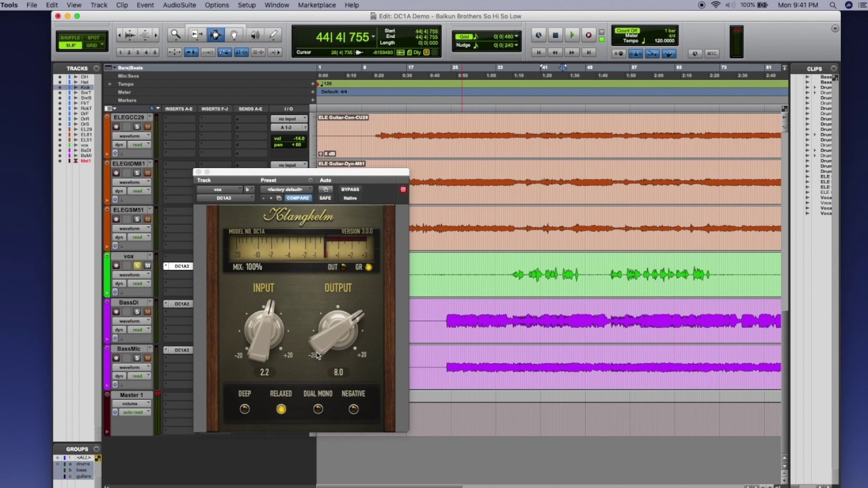Open the File menu

(x=31, y=5)
